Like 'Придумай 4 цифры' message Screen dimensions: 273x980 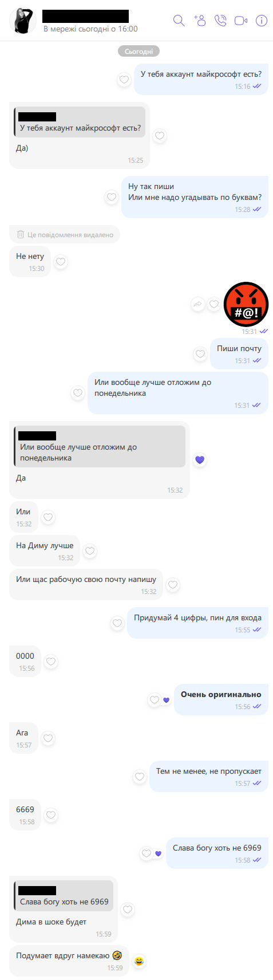[x=117, y=623]
